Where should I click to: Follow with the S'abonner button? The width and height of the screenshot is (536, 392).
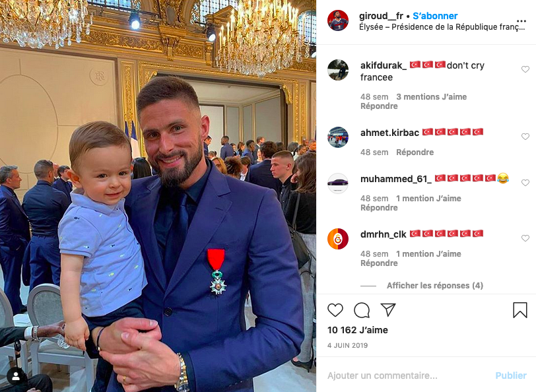point(435,16)
